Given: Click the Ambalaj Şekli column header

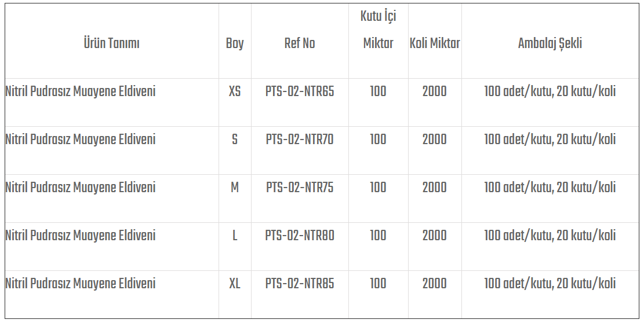Looking at the screenshot, I should (550, 43).
